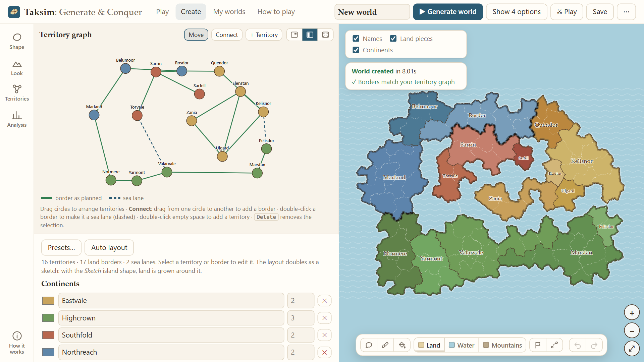Select the lasso selection tool on map toolbar
Viewport: 644px width, 362px height.
point(369,345)
